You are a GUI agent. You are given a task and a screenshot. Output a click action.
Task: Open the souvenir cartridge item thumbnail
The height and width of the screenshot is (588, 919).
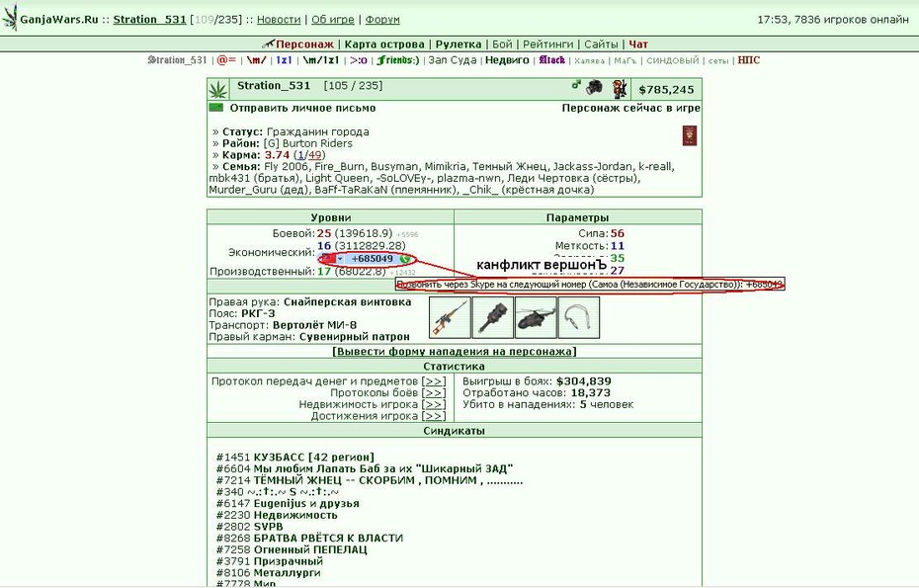(x=579, y=318)
